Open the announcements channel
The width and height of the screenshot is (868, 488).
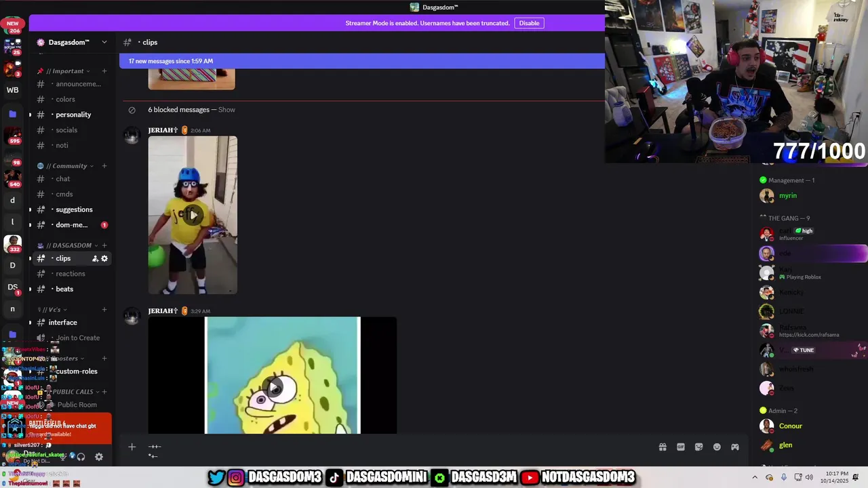[x=73, y=84]
